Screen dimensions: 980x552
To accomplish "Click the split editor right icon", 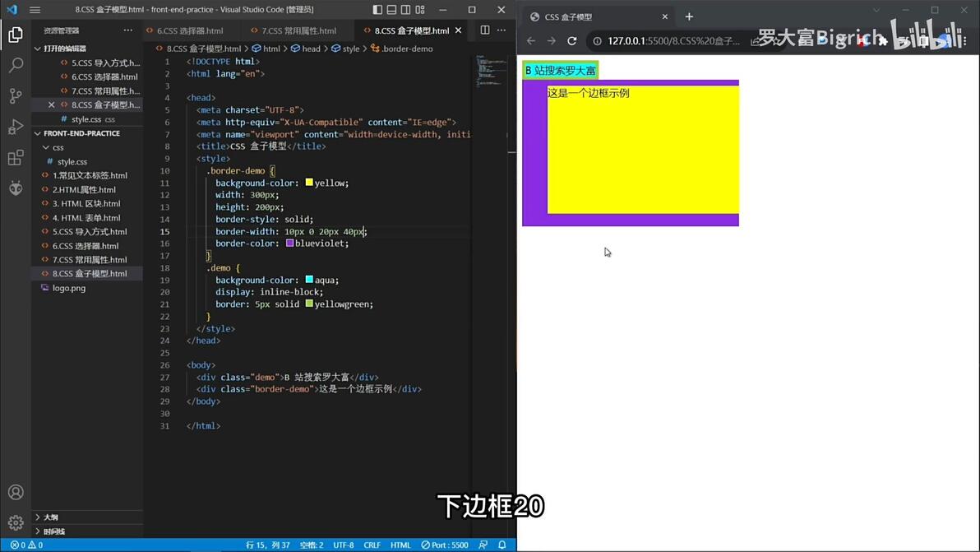I will (485, 30).
